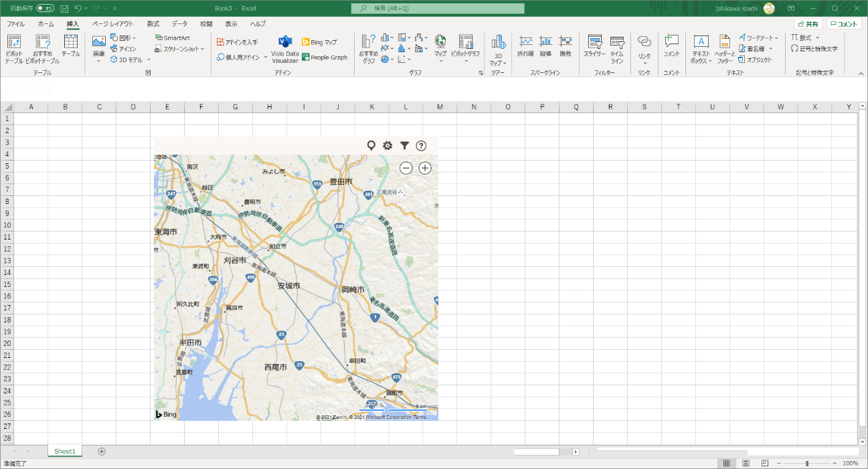Viewport: 868px width, 469px height.
Task: Click the zoom out minus at status bar
Action: point(780,463)
